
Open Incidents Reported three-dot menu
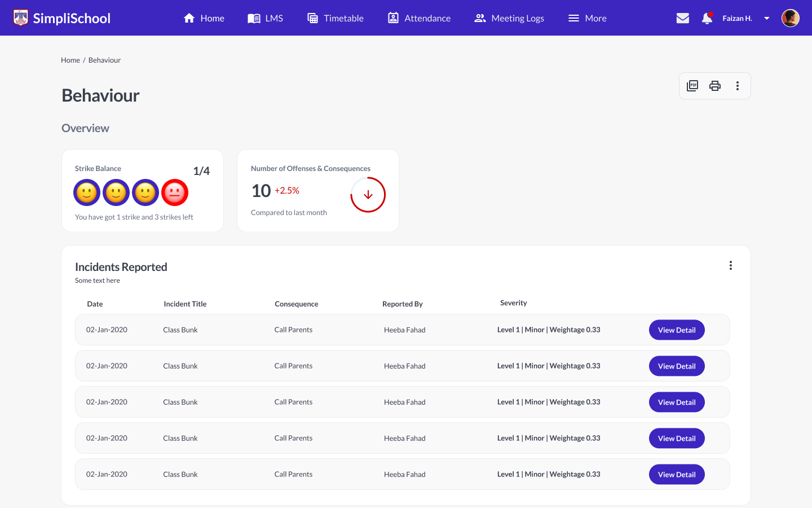pos(731,265)
